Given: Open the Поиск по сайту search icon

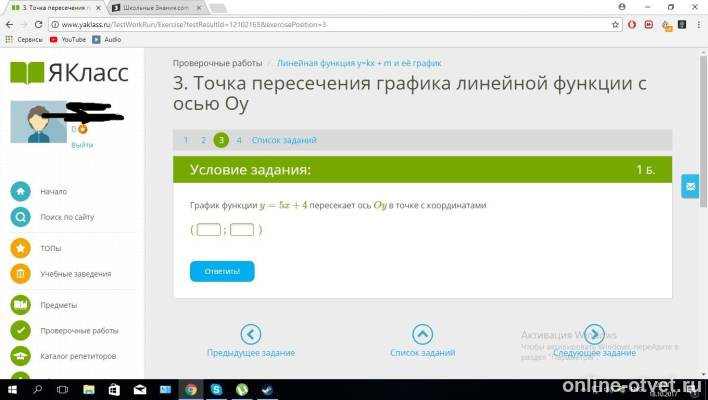Looking at the screenshot, I should [x=20, y=217].
